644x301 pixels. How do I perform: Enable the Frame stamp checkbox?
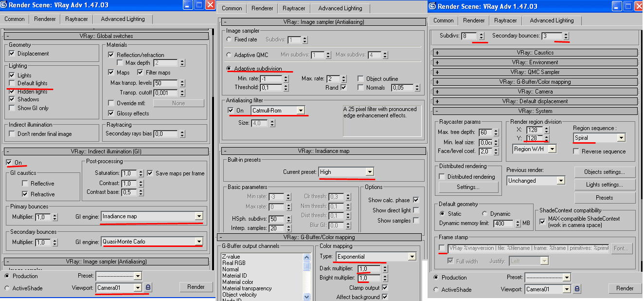(x=442, y=248)
